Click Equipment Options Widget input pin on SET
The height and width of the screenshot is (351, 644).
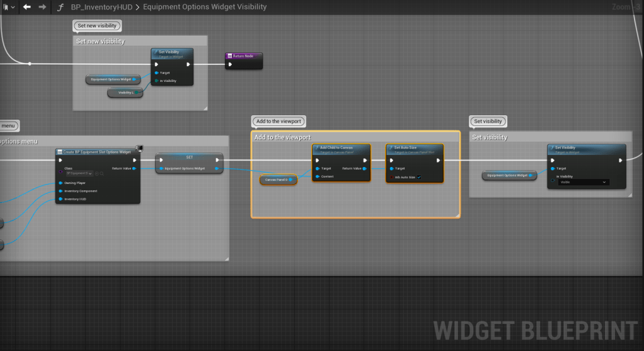tap(161, 168)
